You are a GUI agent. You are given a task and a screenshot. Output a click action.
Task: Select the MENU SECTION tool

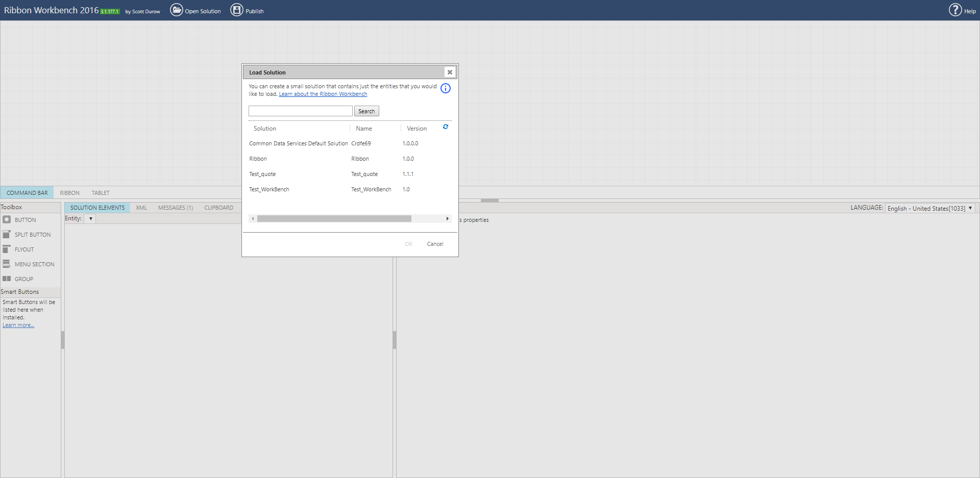(x=35, y=264)
